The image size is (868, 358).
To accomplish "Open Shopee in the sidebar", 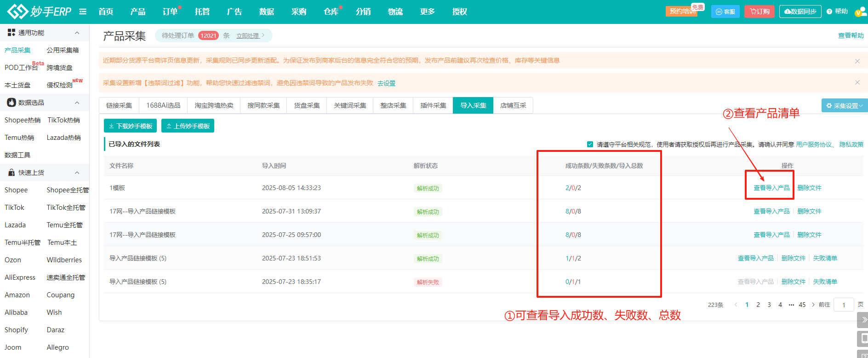I will [16, 190].
